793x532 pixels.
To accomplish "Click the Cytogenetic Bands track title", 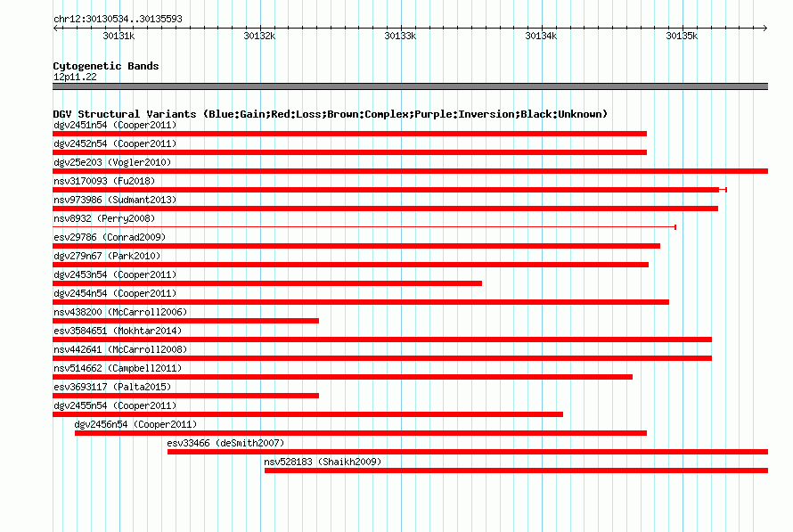I will [106, 66].
